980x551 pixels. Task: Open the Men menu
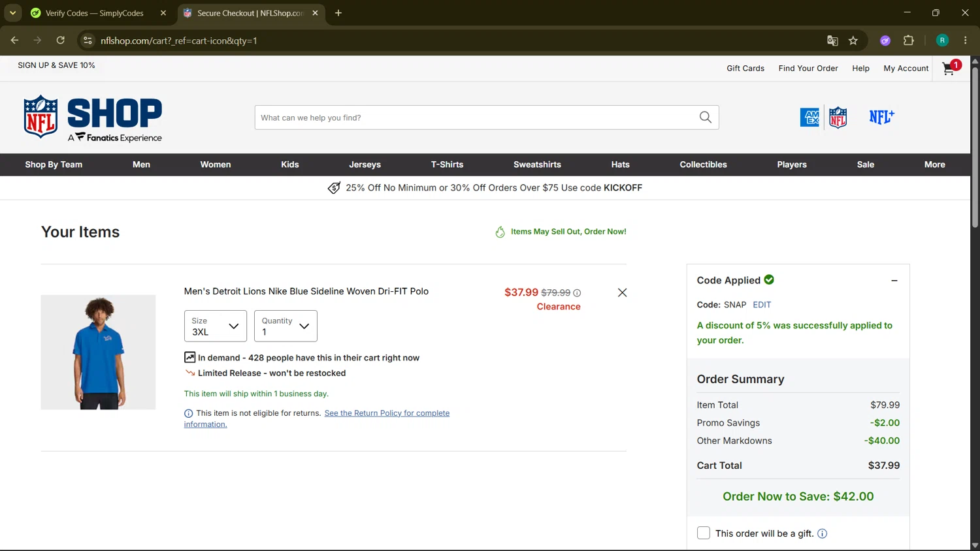point(141,165)
